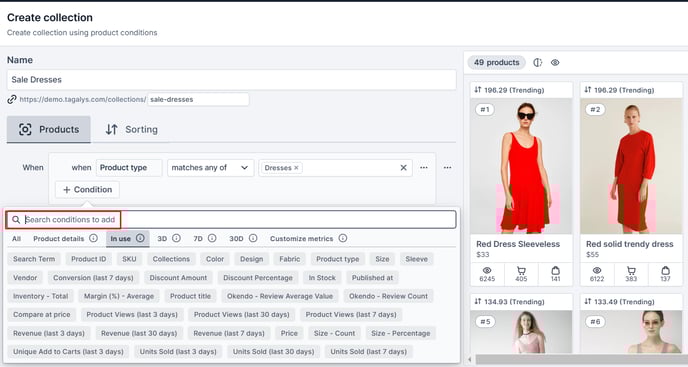Show info for Customize metrics

click(x=343, y=238)
